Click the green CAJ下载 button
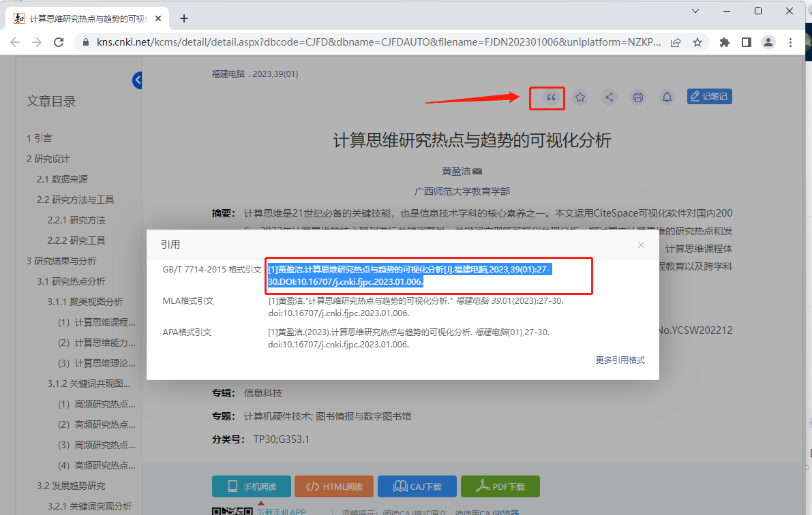 pyautogui.click(x=417, y=486)
